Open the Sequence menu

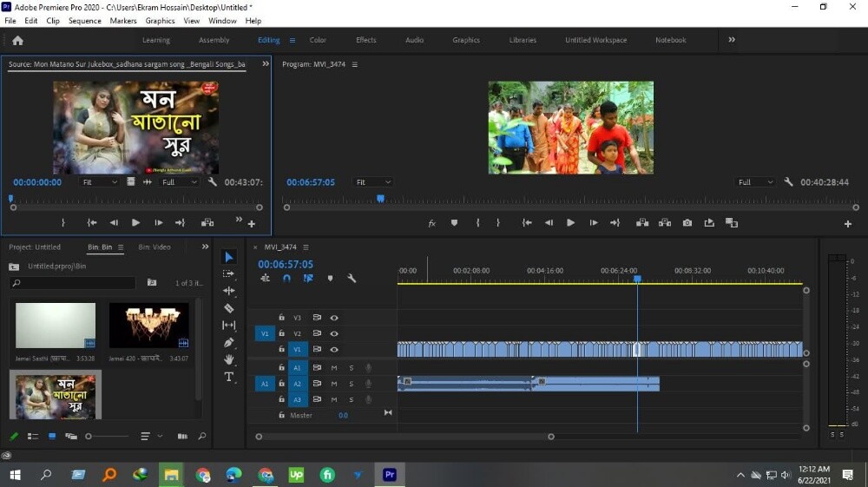[x=85, y=21]
